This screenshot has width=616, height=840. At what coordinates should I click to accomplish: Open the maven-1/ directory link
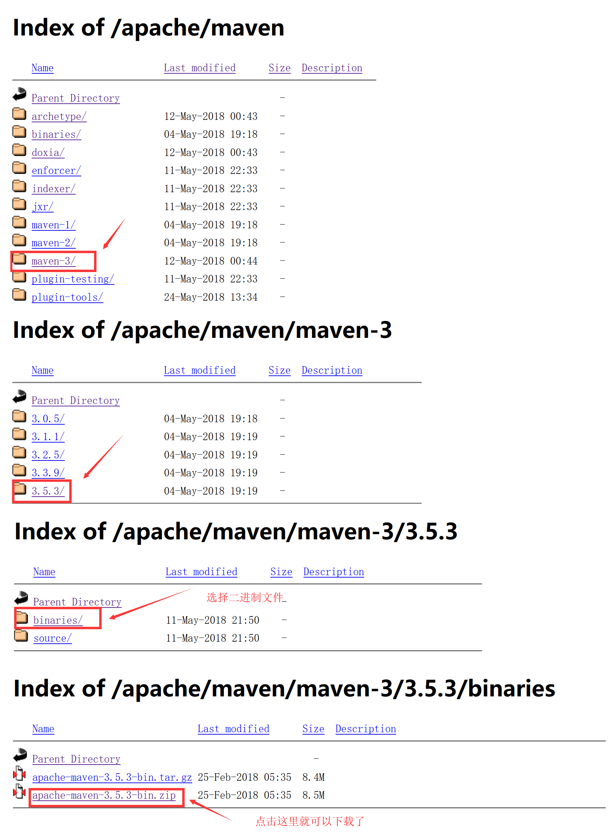[x=53, y=225]
